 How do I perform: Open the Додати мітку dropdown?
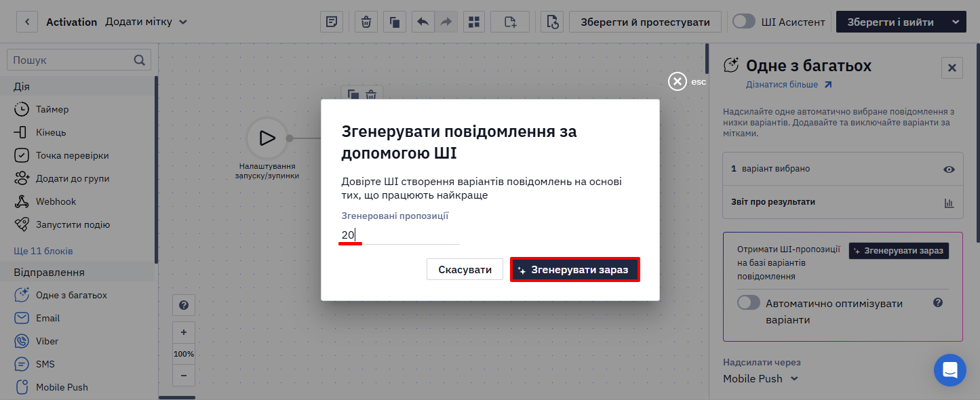[x=146, y=22]
